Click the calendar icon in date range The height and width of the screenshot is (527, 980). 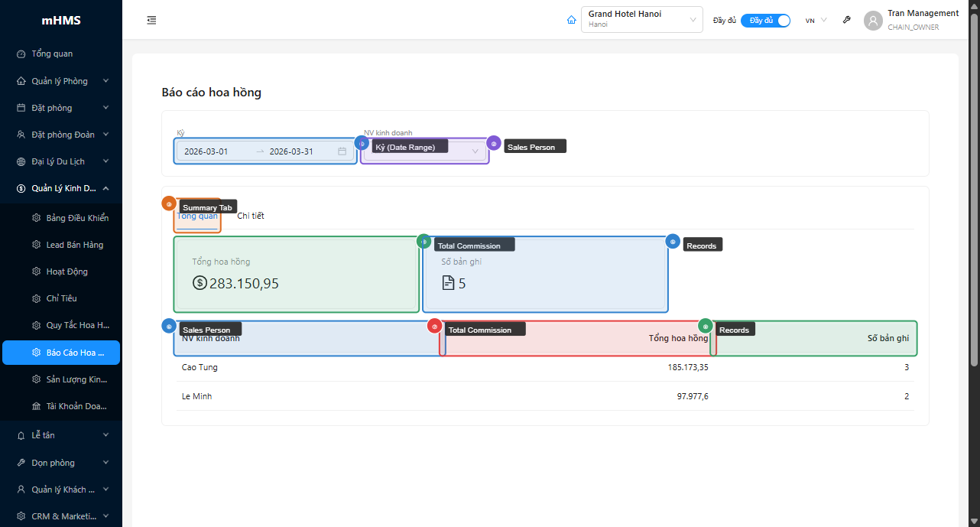click(x=342, y=151)
